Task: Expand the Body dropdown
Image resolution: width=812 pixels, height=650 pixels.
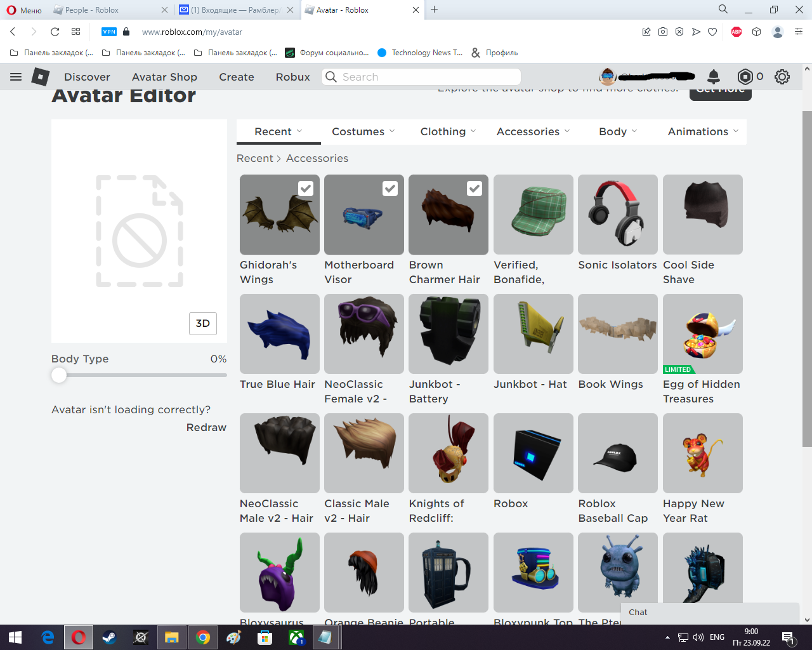Action: click(619, 131)
